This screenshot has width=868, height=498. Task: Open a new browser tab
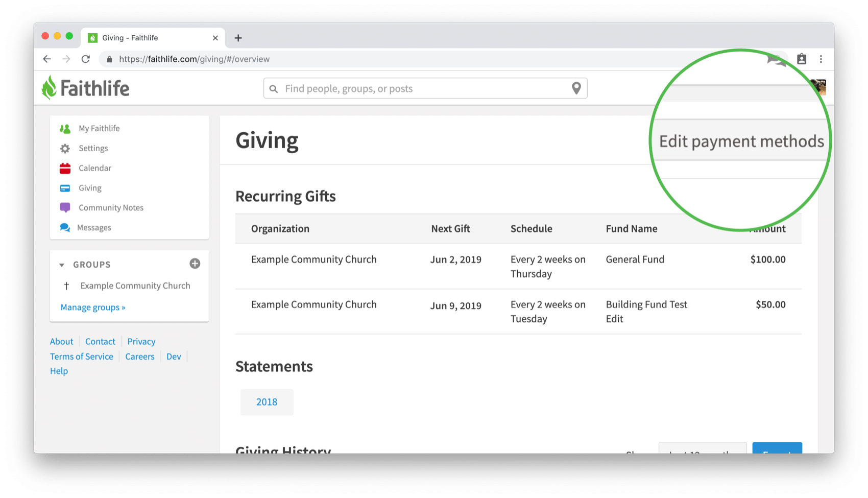coord(238,38)
